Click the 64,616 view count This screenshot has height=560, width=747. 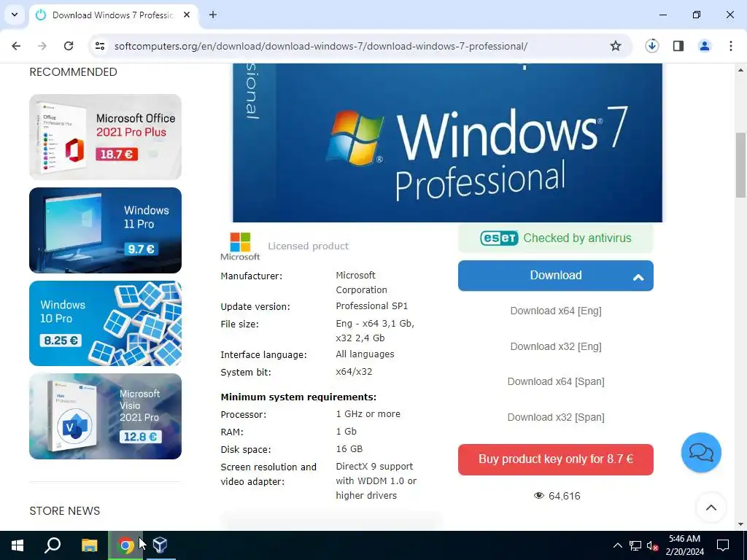pos(565,496)
